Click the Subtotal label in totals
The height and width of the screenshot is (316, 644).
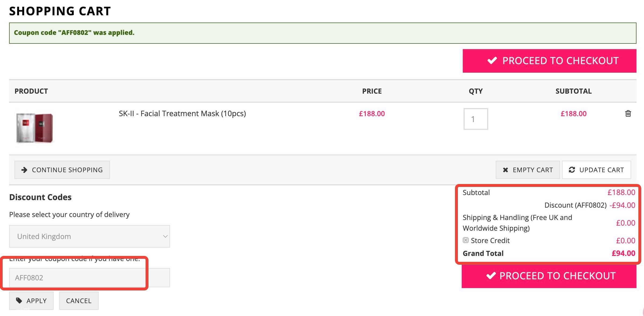[x=476, y=193]
